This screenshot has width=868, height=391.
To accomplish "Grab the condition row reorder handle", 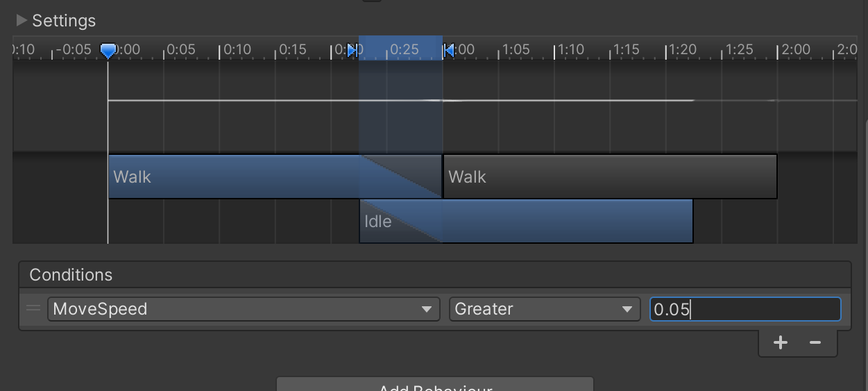I will click(33, 308).
